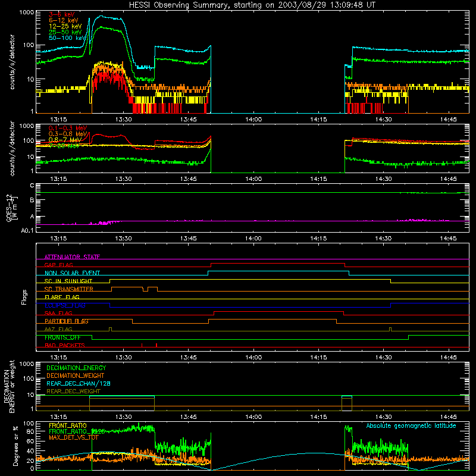Click the Absolute geomagnetic latitude label
The width and height of the screenshot is (476, 476).
coord(411,426)
